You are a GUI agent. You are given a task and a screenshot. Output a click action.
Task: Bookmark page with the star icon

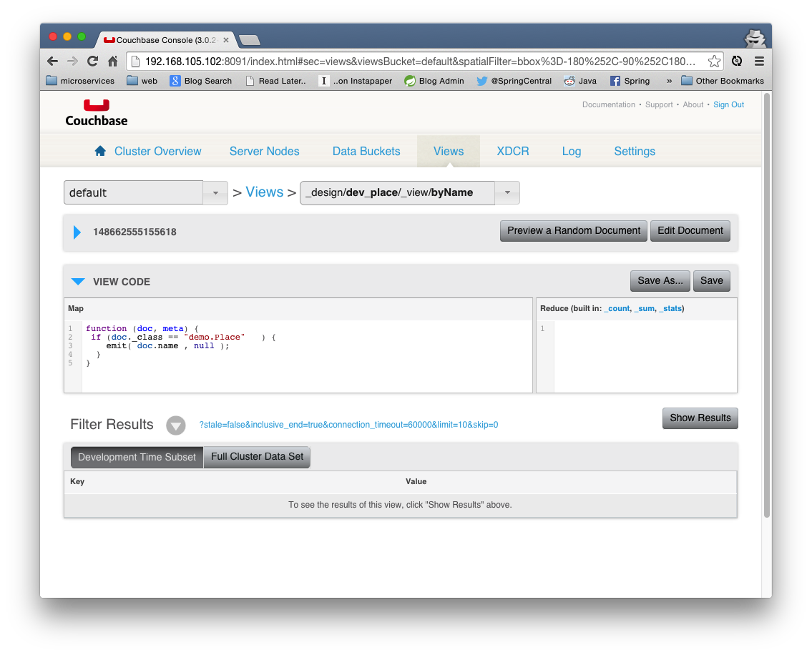coord(714,61)
